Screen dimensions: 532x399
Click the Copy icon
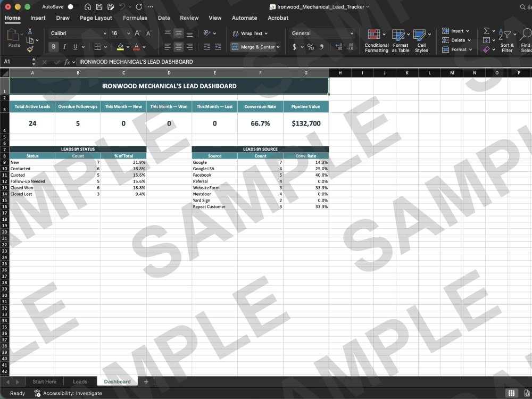[x=30, y=40]
